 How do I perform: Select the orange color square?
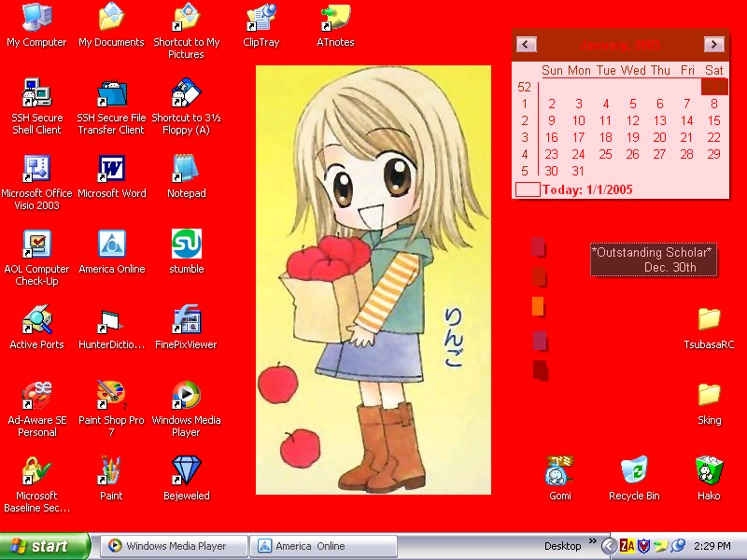click(538, 306)
